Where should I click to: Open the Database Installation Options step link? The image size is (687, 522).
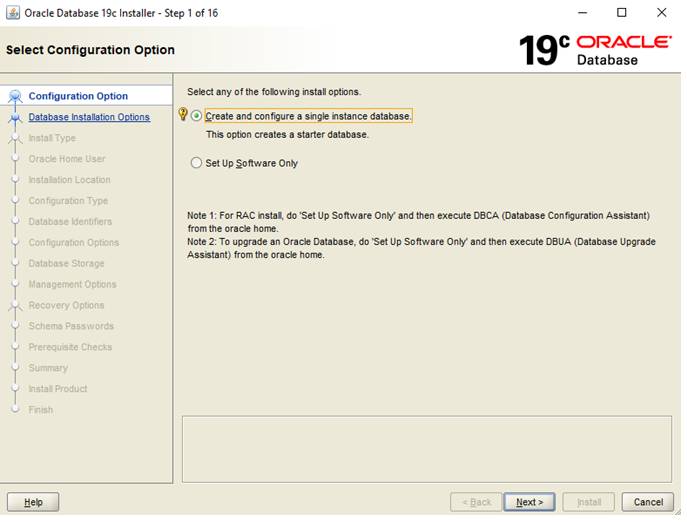click(89, 117)
